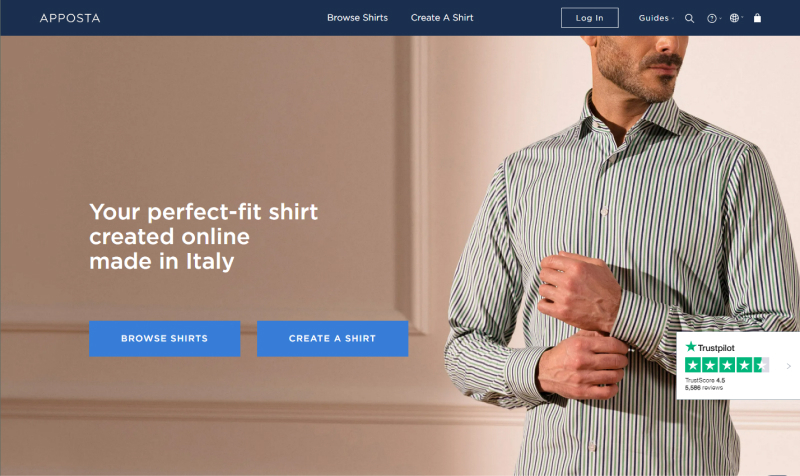Image resolution: width=800 pixels, height=476 pixels.
Task: Open the 5,586 reviews link
Action: coord(704,388)
